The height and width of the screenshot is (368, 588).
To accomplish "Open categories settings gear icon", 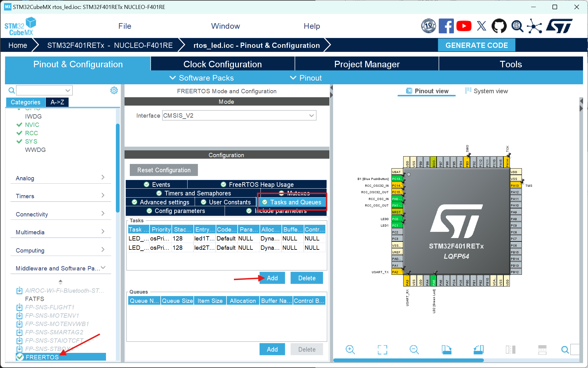I will pos(114,90).
